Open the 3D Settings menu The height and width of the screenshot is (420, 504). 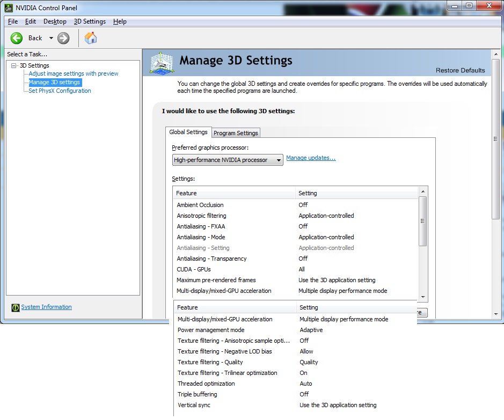(90, 21)
